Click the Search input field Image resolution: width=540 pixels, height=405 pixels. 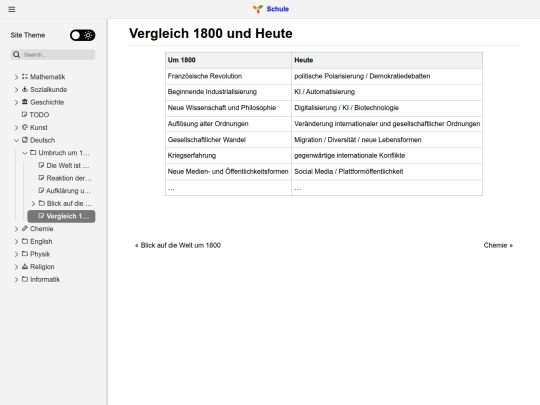click(x=53, y=54)
